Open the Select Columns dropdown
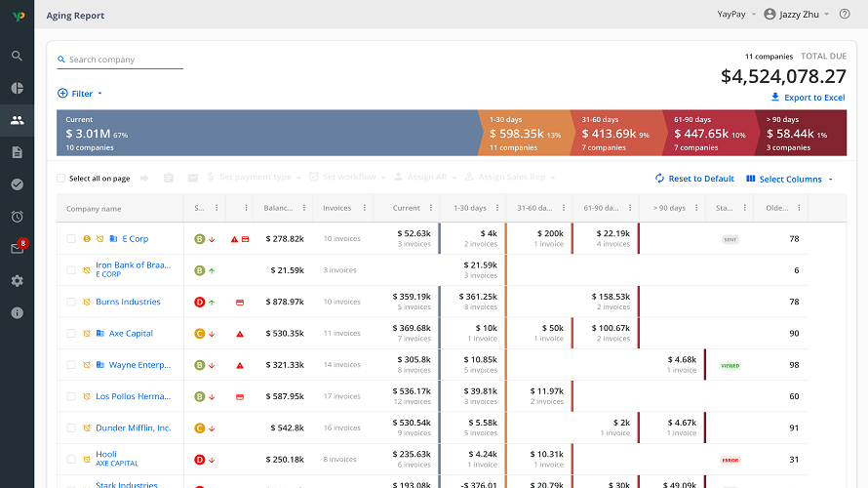Screen dimensions: 868x488 pyautogui.click(x=790, y=179)
